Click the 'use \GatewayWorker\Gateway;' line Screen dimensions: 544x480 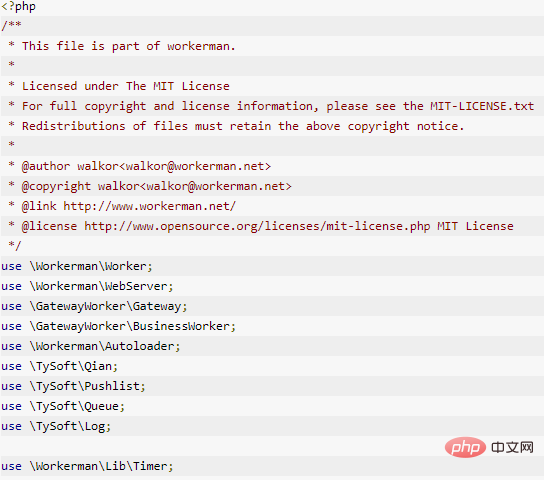(x=94, y=307)
